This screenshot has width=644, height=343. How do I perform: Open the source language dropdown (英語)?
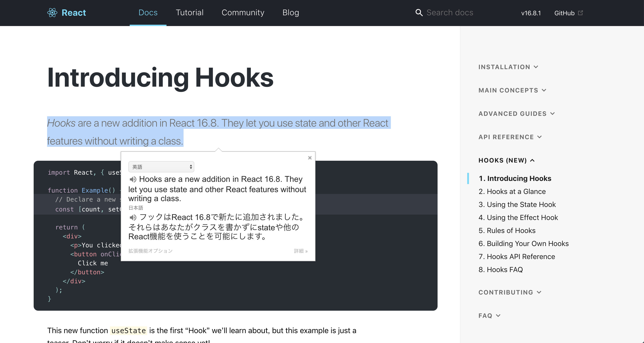161,167
